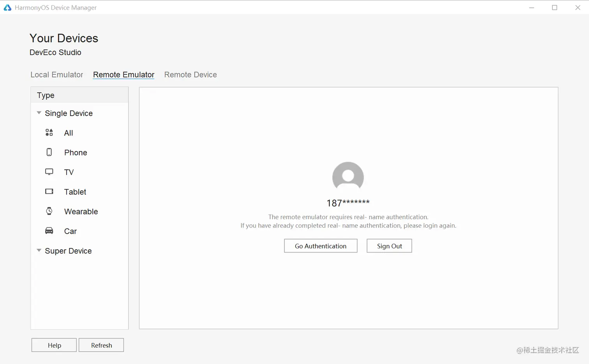Click the account number 187*******
The height and width of the screenshot is (364, 589).
point(348,203)
